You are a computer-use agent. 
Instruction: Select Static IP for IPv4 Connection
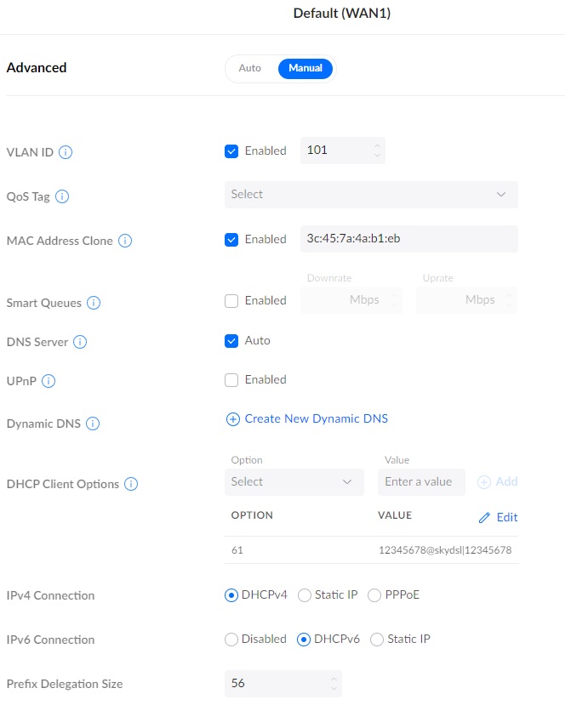tap(305, 595)
